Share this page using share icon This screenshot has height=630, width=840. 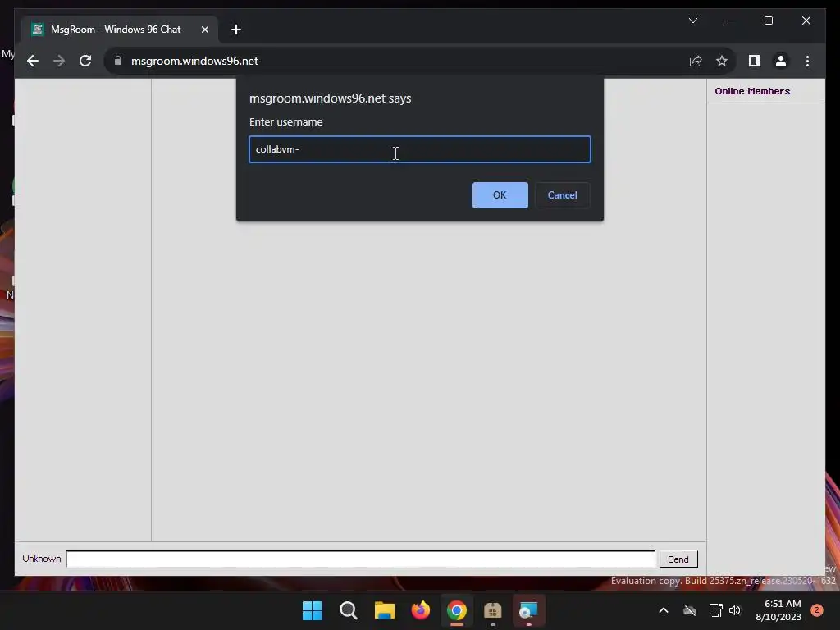(696, 61)
